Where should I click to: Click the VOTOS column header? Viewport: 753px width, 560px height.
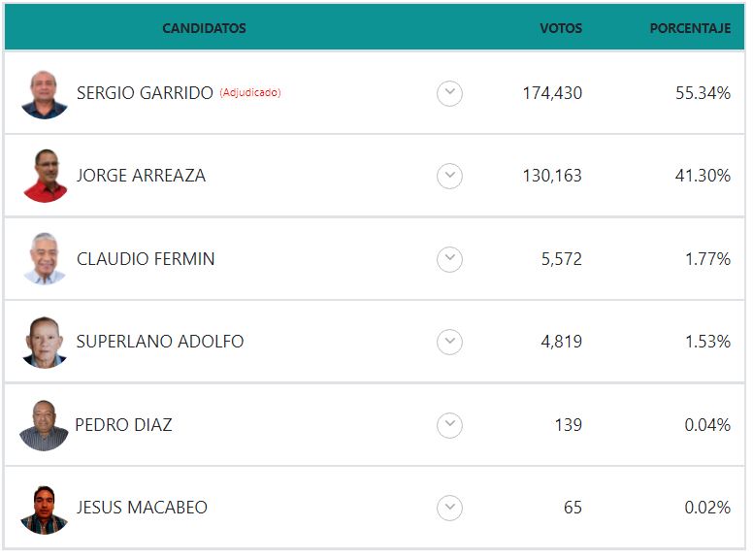coord(561,28)
